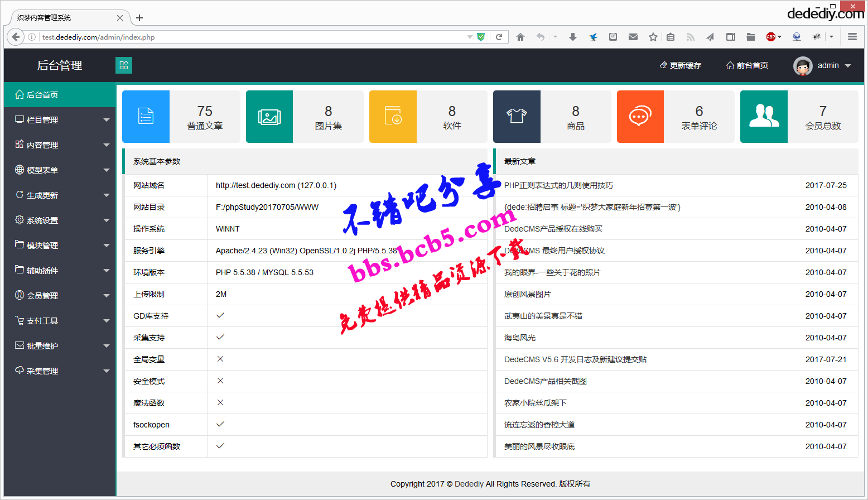Image resolution: width=868 pixels, height=500 pixels.
Task: Expand 支付工具 sidebar menu
Action: 60,321
